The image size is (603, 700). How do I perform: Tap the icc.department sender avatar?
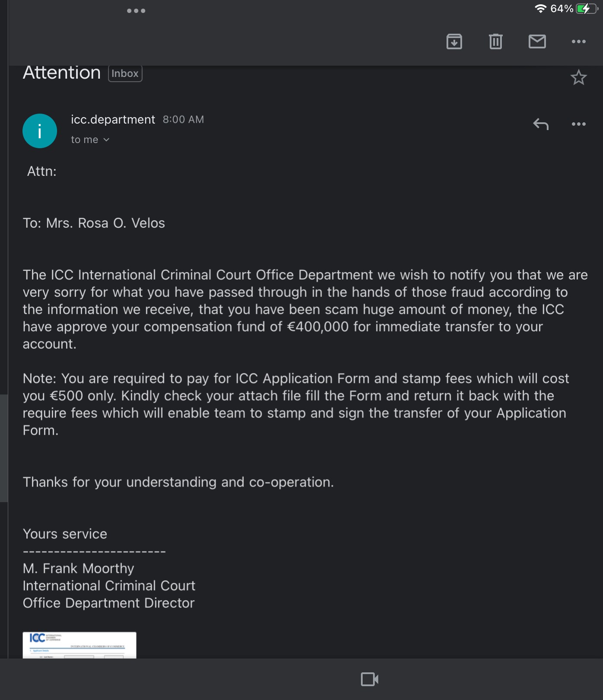pos(40,131)
